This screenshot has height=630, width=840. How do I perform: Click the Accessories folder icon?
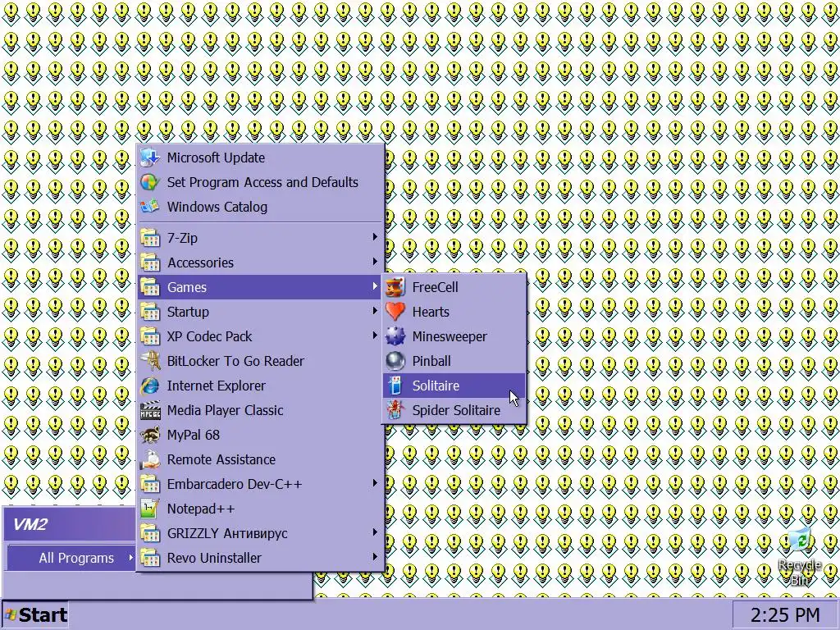pyautogui.click(x=150, y=262)
